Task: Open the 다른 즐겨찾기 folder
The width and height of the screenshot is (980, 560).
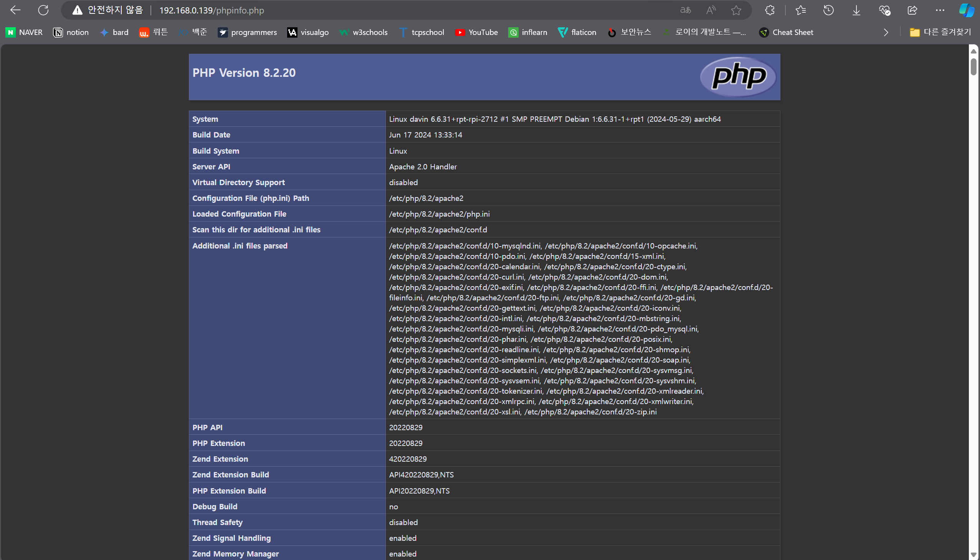Action: pyautogui.click(x=940, y=32)
